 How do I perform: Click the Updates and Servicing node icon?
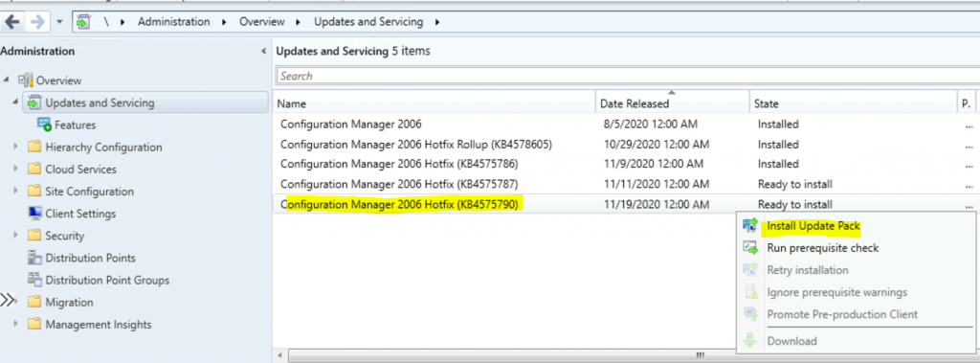[x=35, y=102]
